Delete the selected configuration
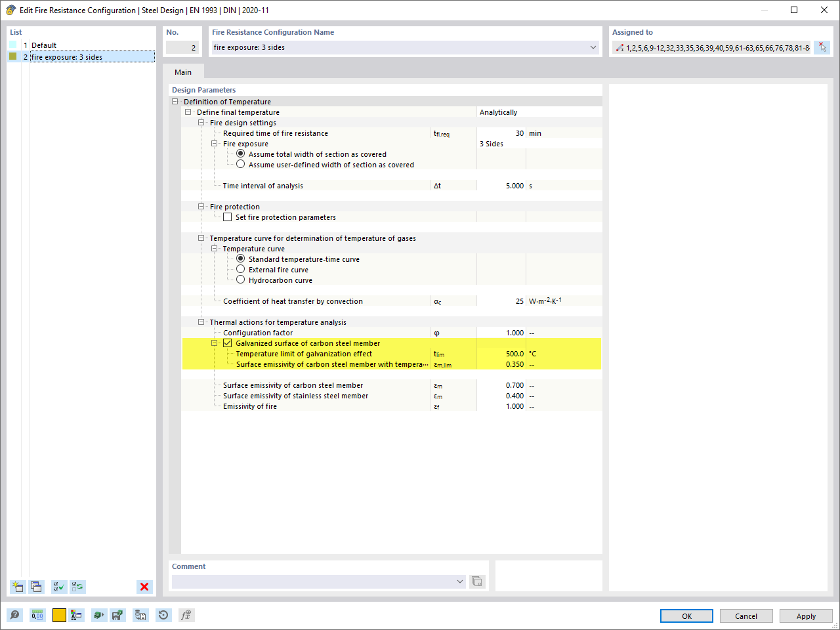Screen dimensions: 840x630 [144, 587]
